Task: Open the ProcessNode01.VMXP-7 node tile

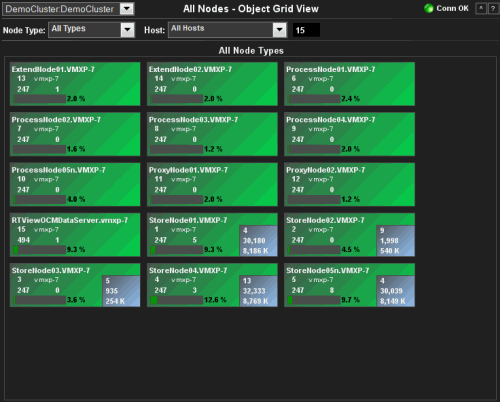Action: coord(349,84)
